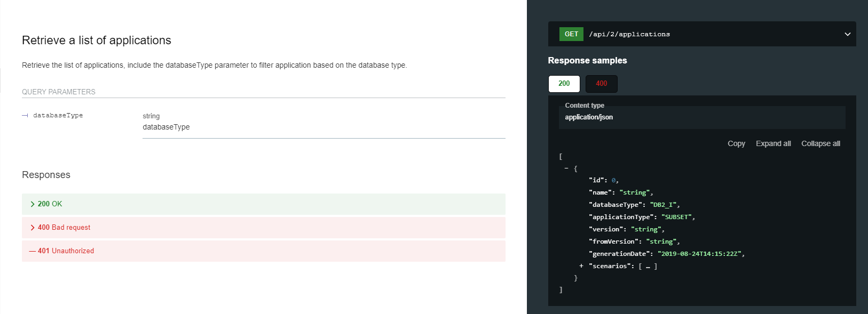The height and width of the screenshot is (314, 868).
Task: Expand the scenarios array plus icon
Action: pos(581,266)
